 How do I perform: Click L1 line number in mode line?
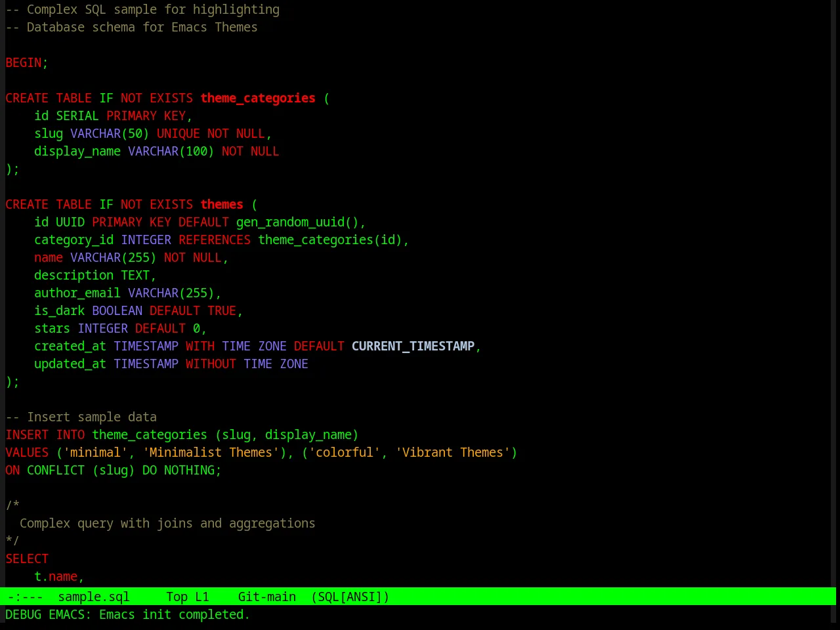[x=202, y=597]
